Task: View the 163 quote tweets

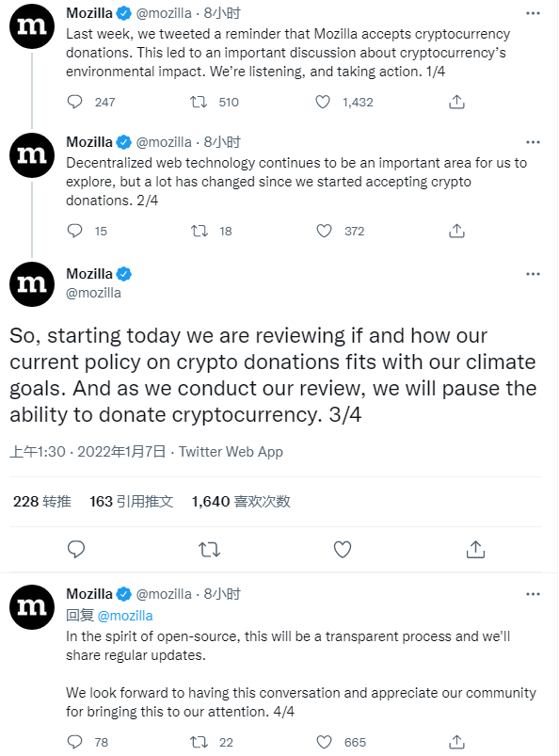Action: (131, 502)
